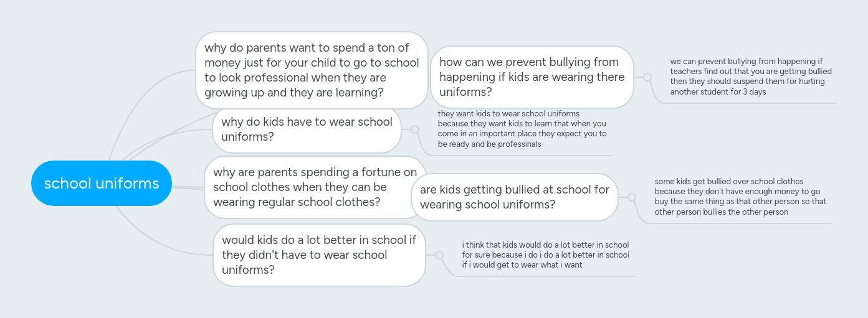Select the 'would kids do a lot better in school' node
Screen dimensions: 868x318
click(x=319, y=255)
